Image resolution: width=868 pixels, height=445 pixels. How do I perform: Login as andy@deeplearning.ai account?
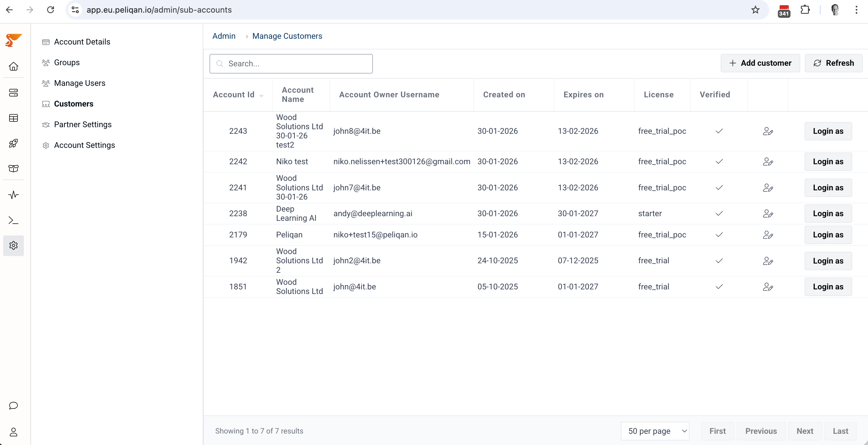[828, 213]
